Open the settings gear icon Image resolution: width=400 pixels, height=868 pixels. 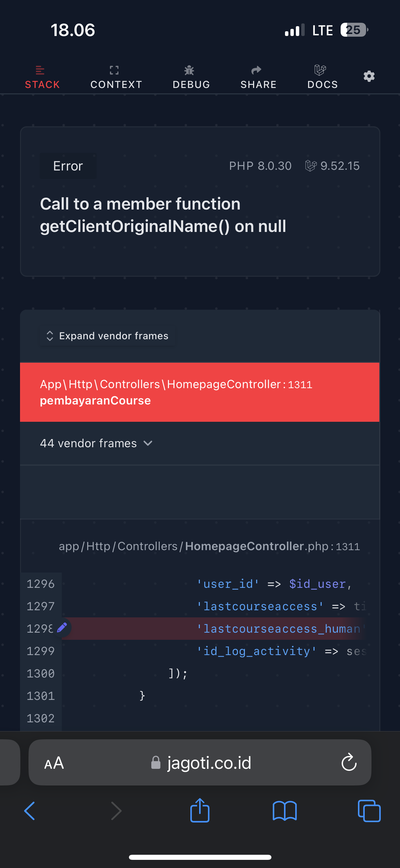pyautogui.click(x=369, y=76)
